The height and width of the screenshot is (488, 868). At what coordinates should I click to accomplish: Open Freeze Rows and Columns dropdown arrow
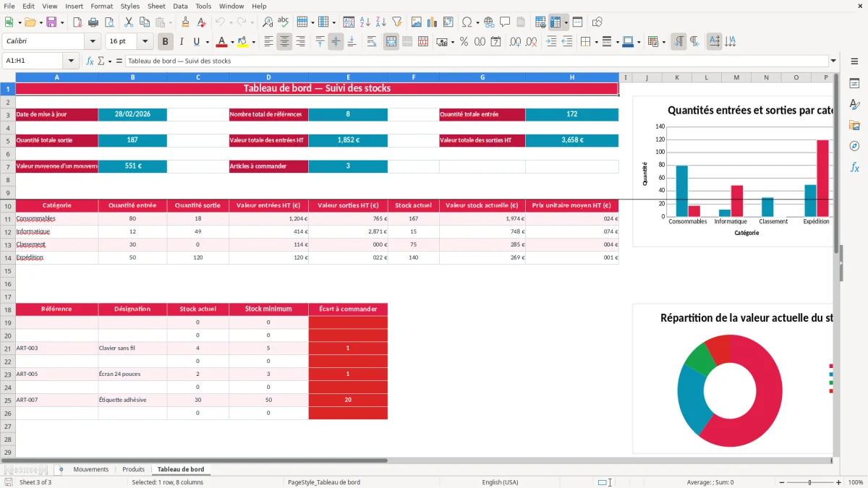point(566,22)
